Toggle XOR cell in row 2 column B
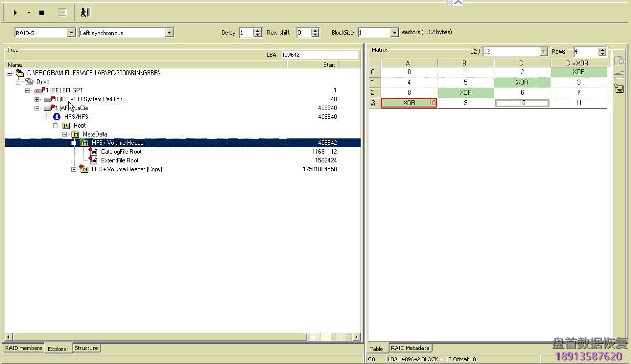Screen dimensions: 631x364 464,92
